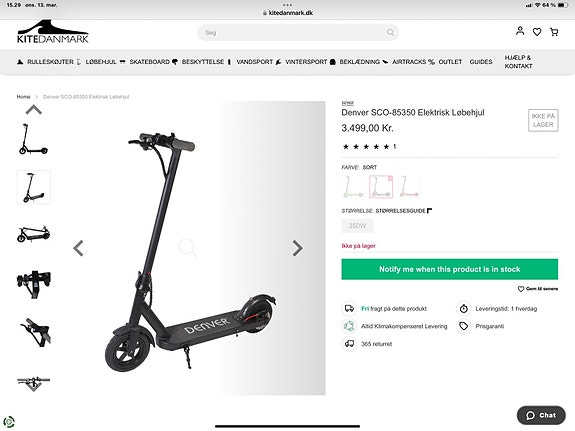Select the 350W size option
The image size is (575, 431).
coord(357,226)
